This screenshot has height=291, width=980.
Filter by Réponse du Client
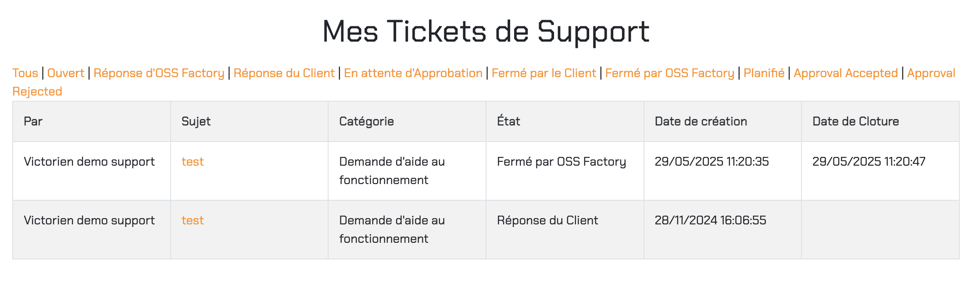click(x=284, y=73)
